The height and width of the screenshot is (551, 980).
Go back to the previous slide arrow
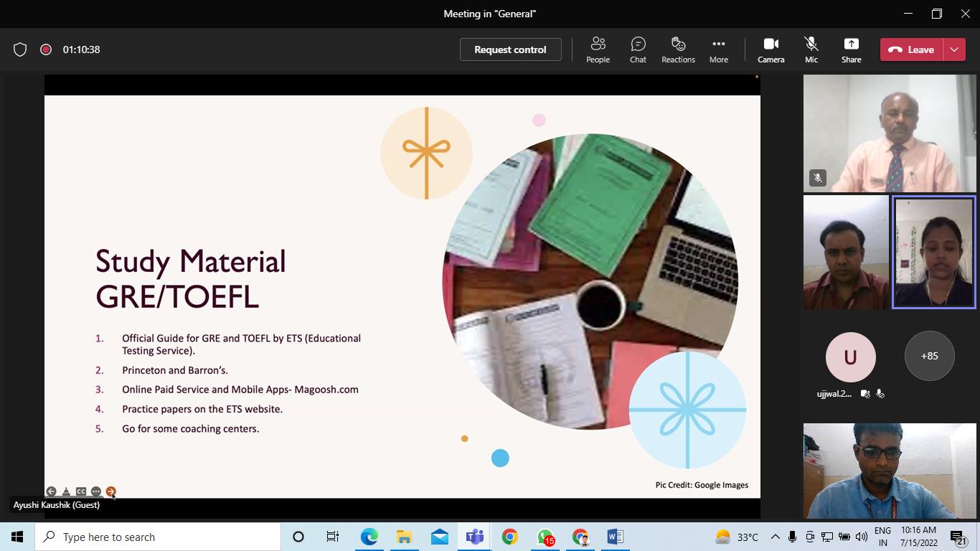pyautogui.click(x=51, y=491)
